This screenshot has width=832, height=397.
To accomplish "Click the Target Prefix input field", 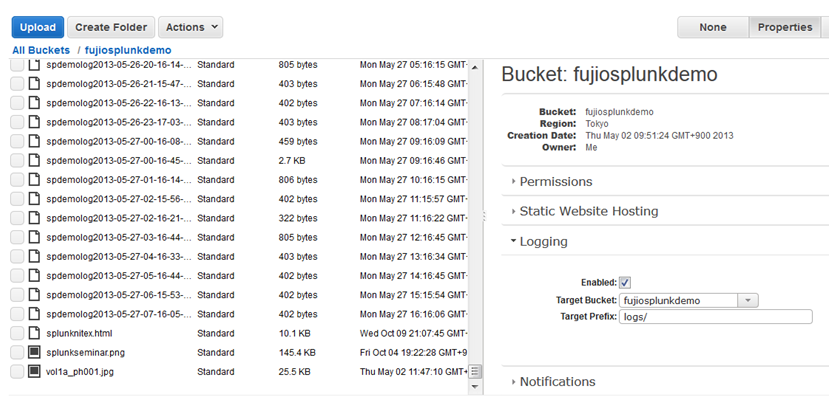I will coord(716,317).
